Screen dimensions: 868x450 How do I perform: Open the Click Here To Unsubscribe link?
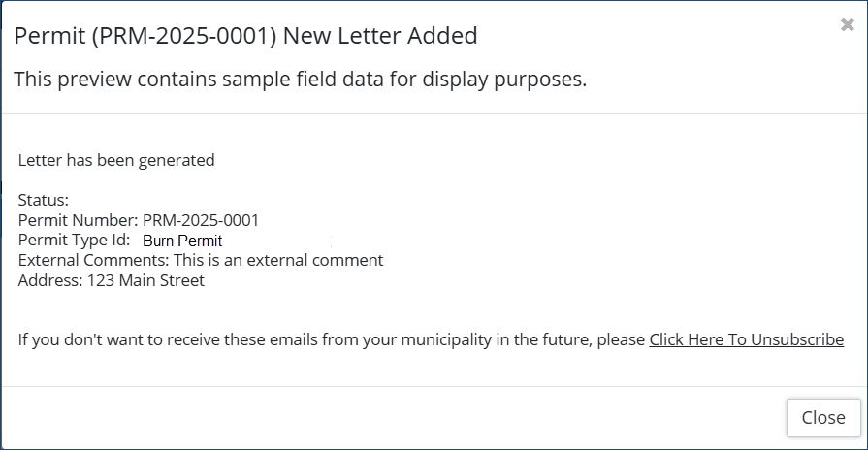pyautogui.click(x=746, y=339)
